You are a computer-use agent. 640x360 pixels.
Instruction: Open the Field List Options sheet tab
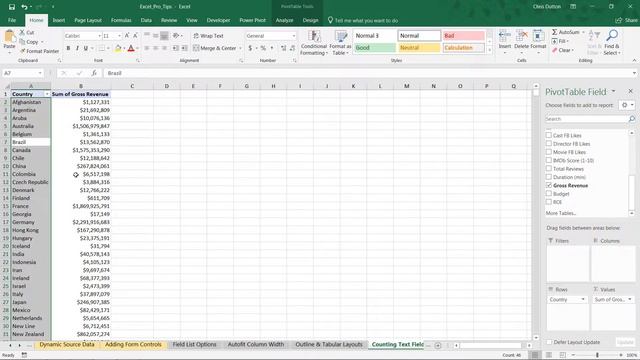pyautogui.click(x=194, y=344)
